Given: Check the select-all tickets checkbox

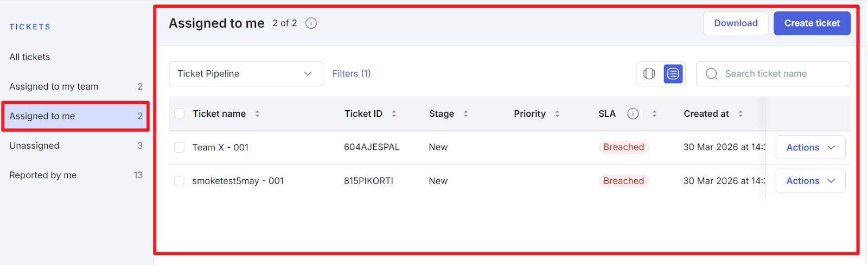Looking at the screenshot, I should 180,113.
